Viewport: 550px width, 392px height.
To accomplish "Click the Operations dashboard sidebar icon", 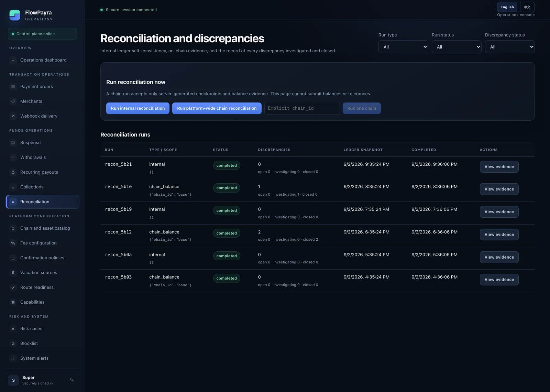I will click(13, 60).
